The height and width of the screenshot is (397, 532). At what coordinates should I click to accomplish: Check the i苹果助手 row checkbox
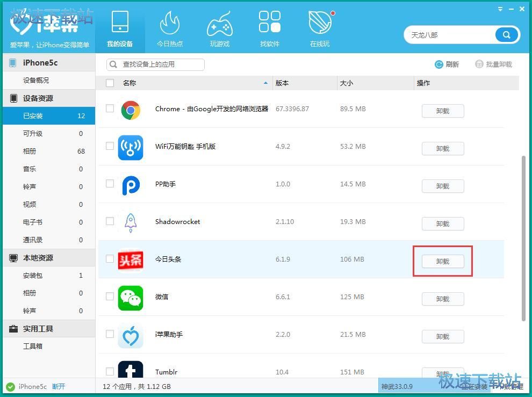pyautogui.click(x=110, y=334)
